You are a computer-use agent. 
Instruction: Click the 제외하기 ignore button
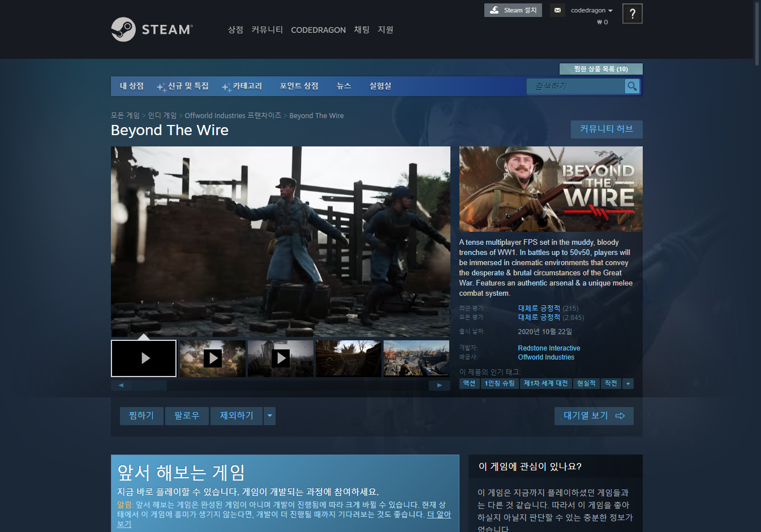tap(237, 416)
